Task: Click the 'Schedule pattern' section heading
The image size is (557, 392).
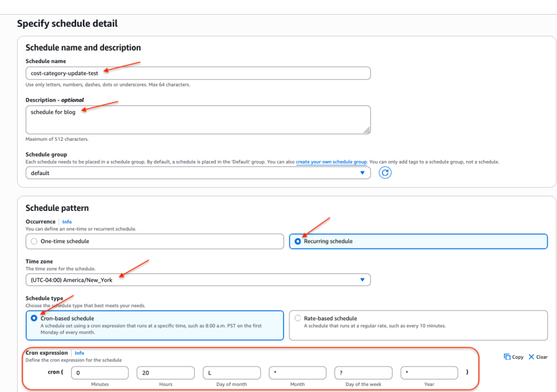Action: [57, 208]
